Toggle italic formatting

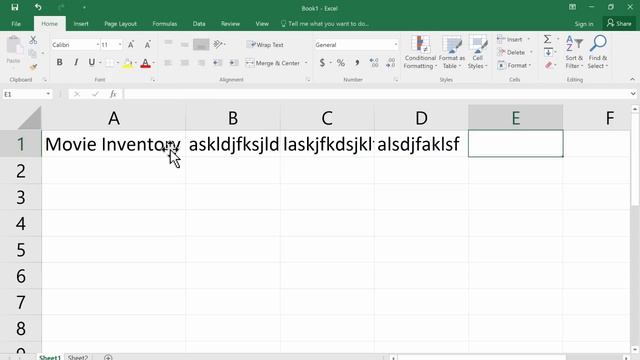[x=76, y=62]
